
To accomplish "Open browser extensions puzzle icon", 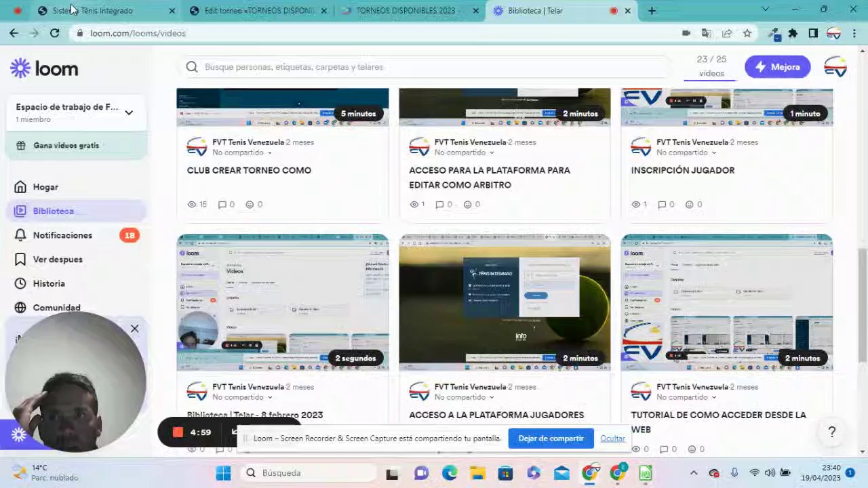I will pos(793,33).
